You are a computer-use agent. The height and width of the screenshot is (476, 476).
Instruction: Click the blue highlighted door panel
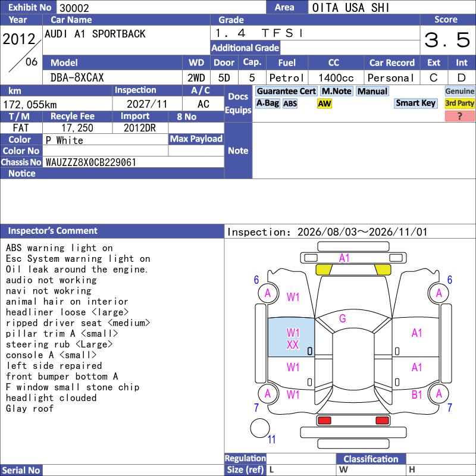pos(291,337)
